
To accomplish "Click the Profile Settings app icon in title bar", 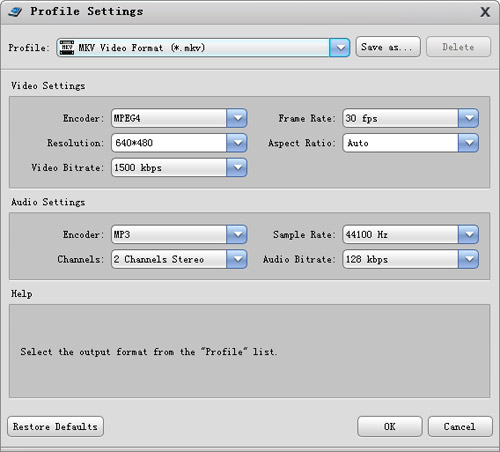I will 15,12.
